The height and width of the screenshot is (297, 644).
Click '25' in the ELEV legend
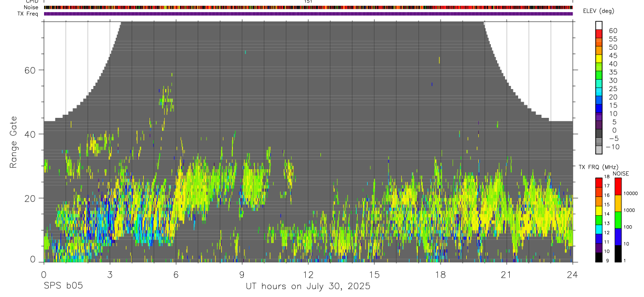tap(613, 89)
